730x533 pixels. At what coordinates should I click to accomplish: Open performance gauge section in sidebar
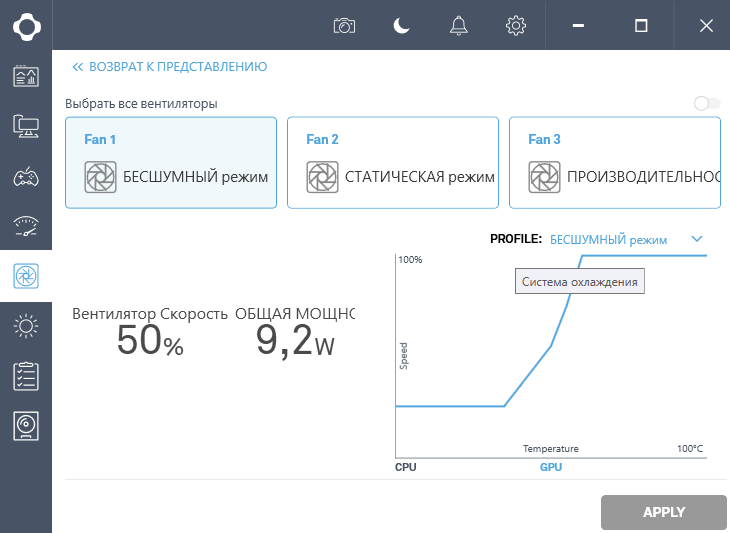26,226
